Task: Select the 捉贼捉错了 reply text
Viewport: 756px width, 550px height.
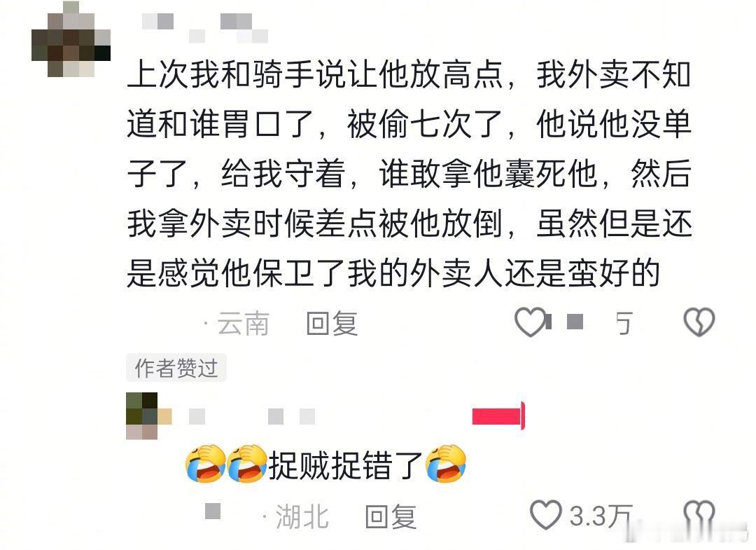Action: click(x=345, y=464)
